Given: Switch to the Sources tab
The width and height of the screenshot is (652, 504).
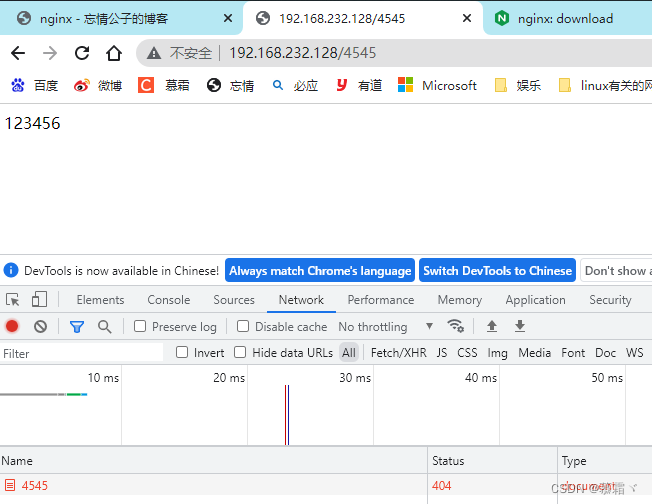Looking at the screenshot, I should [234, 300].
